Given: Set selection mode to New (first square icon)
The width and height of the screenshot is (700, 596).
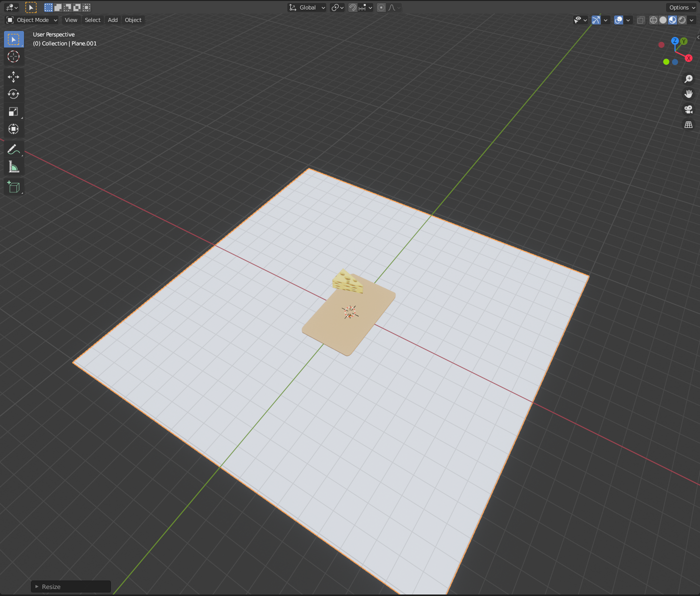Looking at the screenshot, I should coord(48,7).
